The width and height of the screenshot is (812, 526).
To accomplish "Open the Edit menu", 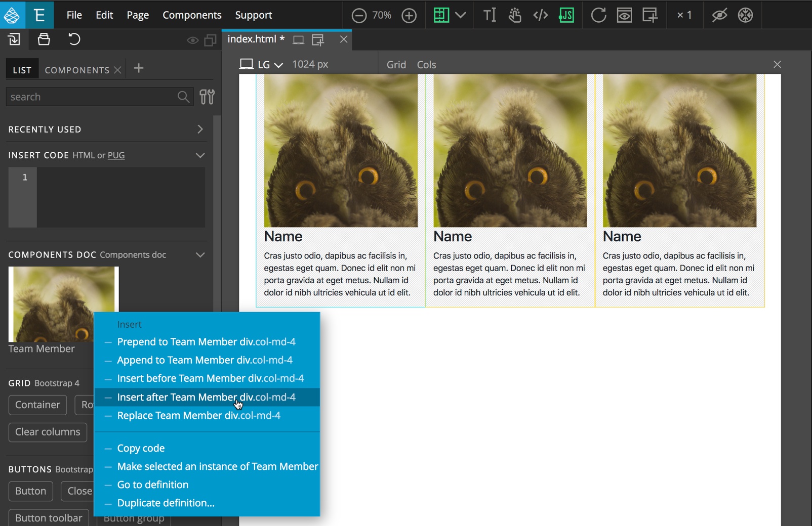I will coord(104,15).
